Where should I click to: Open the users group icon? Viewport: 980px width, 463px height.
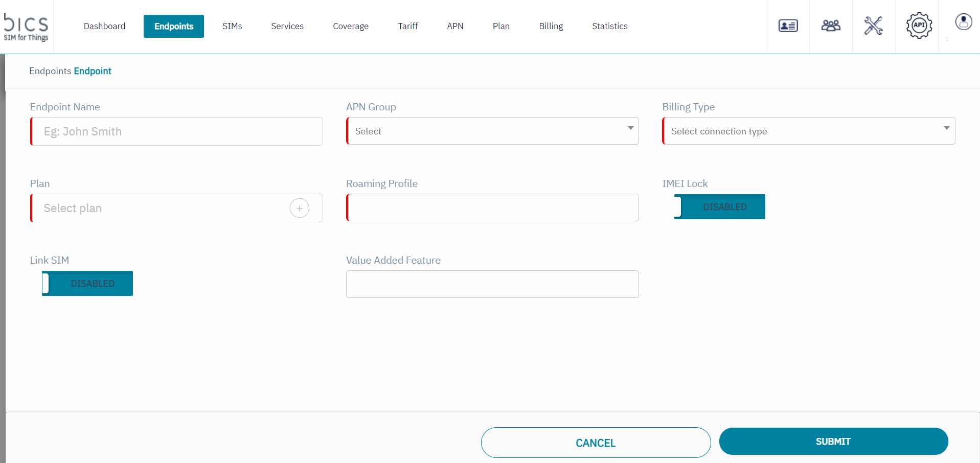point(831,26)
